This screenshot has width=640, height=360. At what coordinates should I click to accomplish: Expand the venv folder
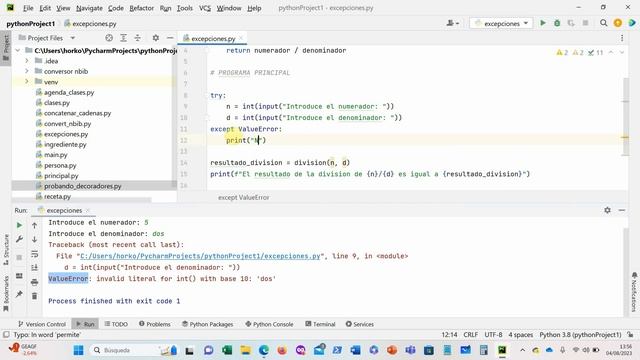pyautogui.click(x=27, y=82)
